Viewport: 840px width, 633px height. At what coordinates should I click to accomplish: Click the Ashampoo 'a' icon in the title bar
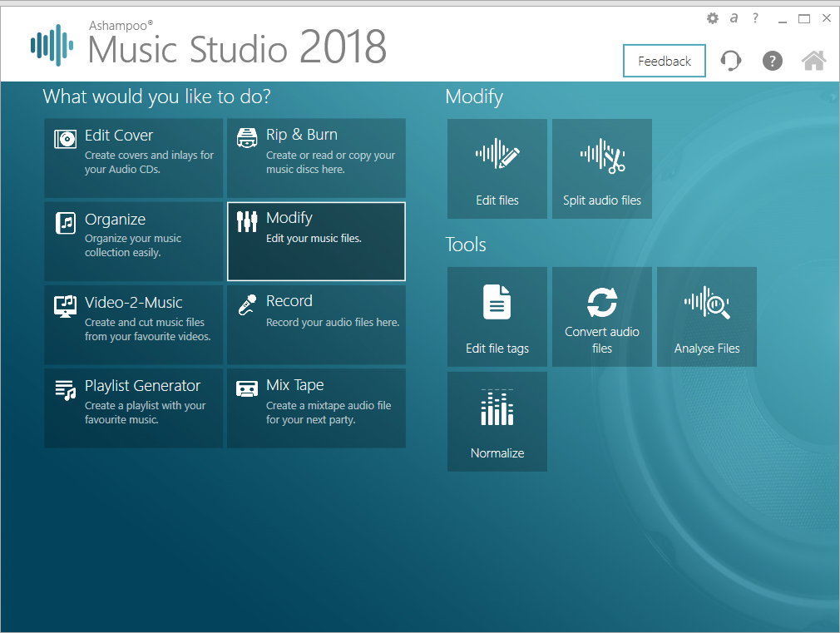pos(733,17)
